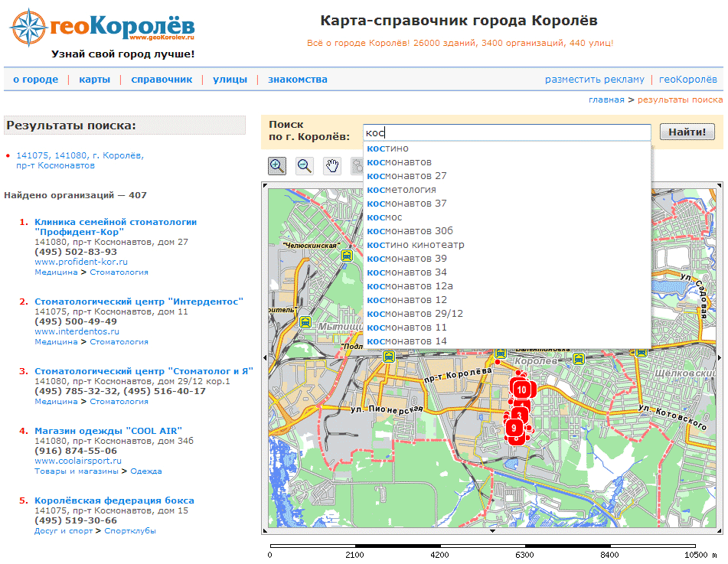728x564 pixels.
Task: Select the zoom-in magnifier tool
Action: (277, 166)
